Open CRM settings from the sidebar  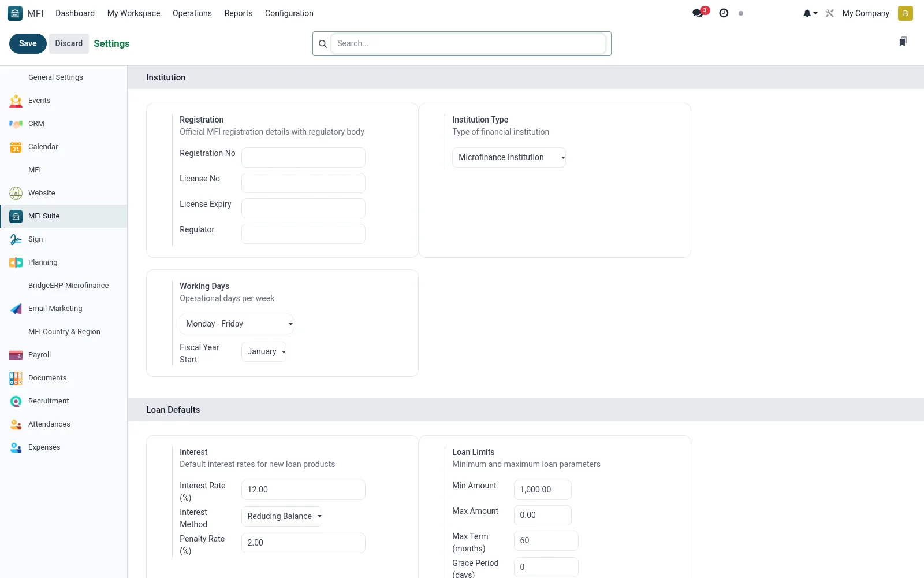click(64, 124)
